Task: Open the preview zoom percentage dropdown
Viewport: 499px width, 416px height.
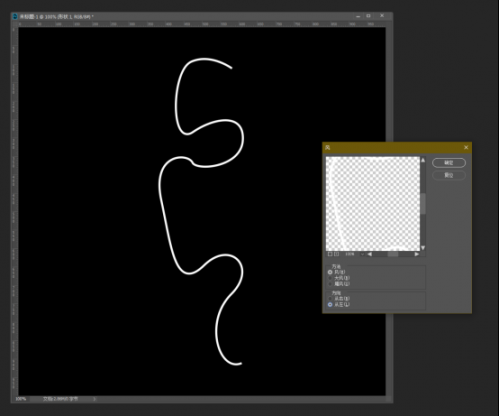Action: [x=362, y=254]
